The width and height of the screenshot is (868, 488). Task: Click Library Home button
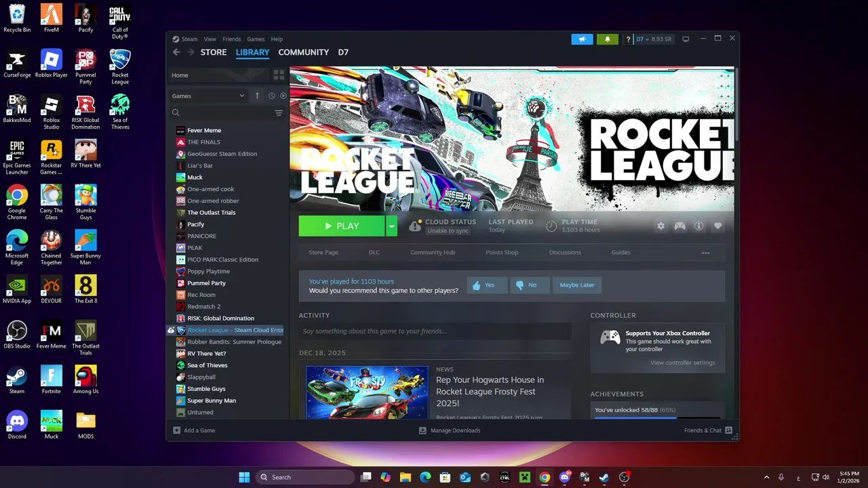click(x=218, y=75)
